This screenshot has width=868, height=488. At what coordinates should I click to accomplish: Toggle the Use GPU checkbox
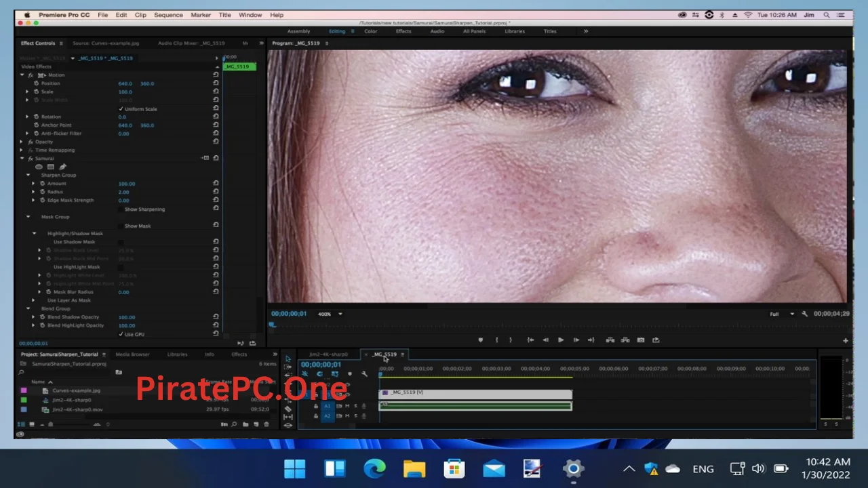pyautogui.click(x=121, y=334)
